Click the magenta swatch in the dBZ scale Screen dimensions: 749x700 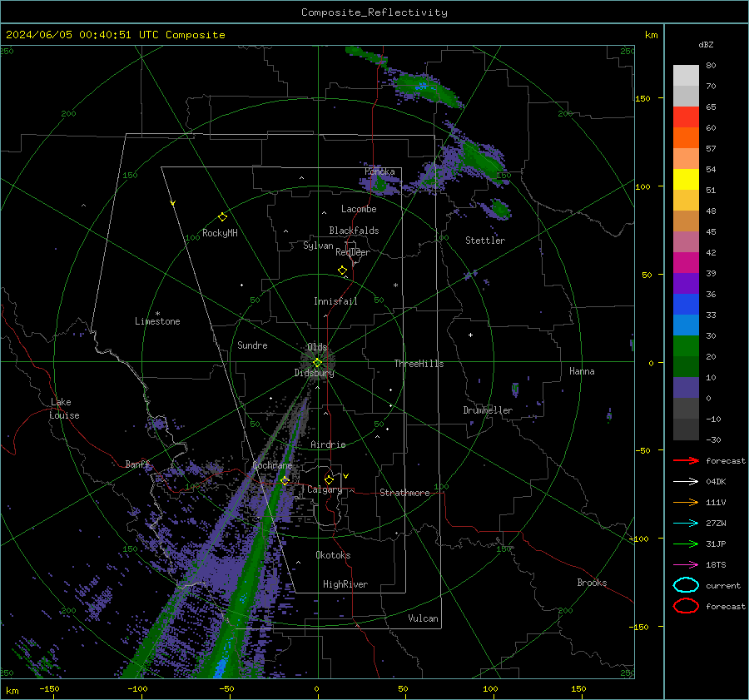tap(686, 262)
